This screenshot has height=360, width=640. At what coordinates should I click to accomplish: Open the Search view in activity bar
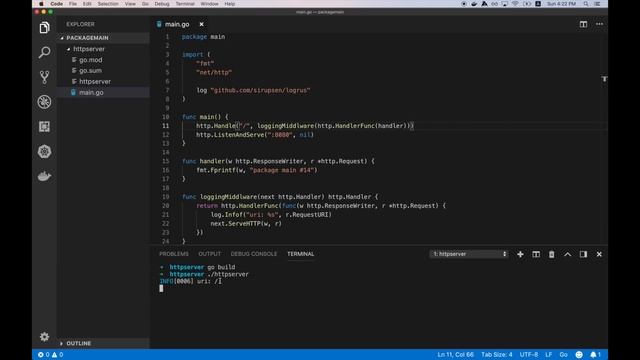coord(44,52)
